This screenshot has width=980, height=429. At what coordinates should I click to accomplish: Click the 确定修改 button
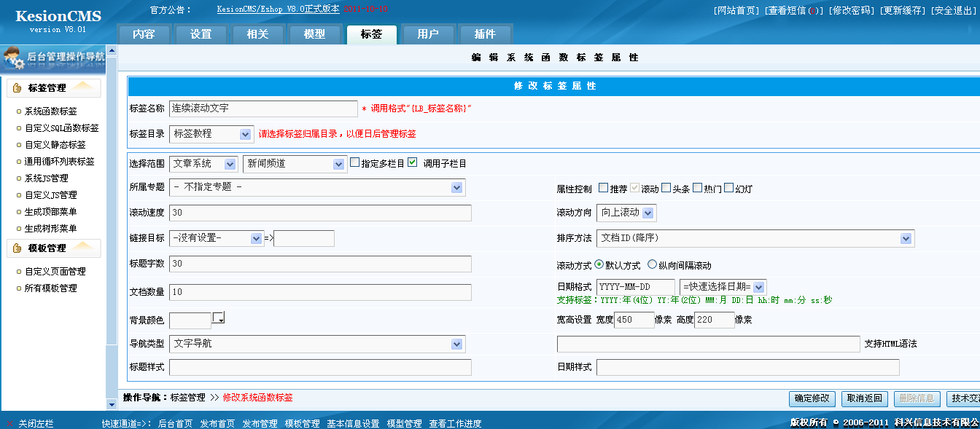812,399
